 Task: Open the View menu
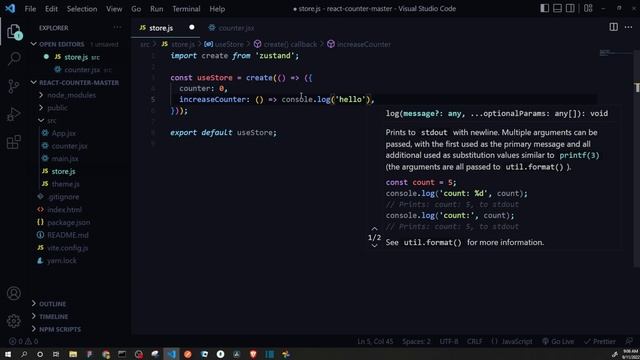click(114, 9)
